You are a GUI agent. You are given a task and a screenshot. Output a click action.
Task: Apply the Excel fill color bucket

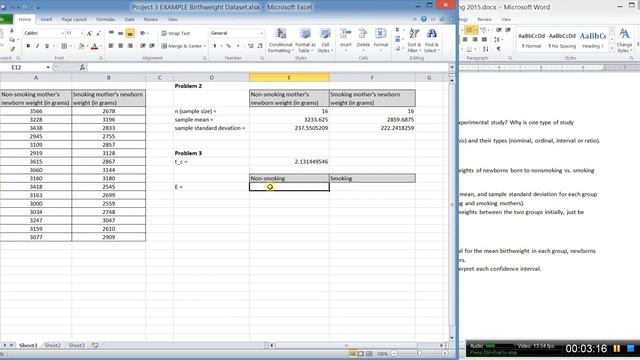pos(81,46)
